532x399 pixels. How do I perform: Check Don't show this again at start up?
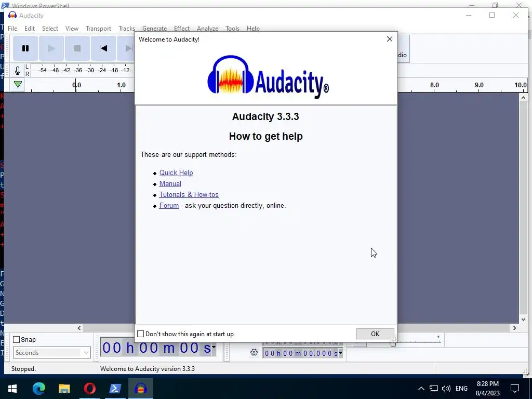click(x=140, y=334)
